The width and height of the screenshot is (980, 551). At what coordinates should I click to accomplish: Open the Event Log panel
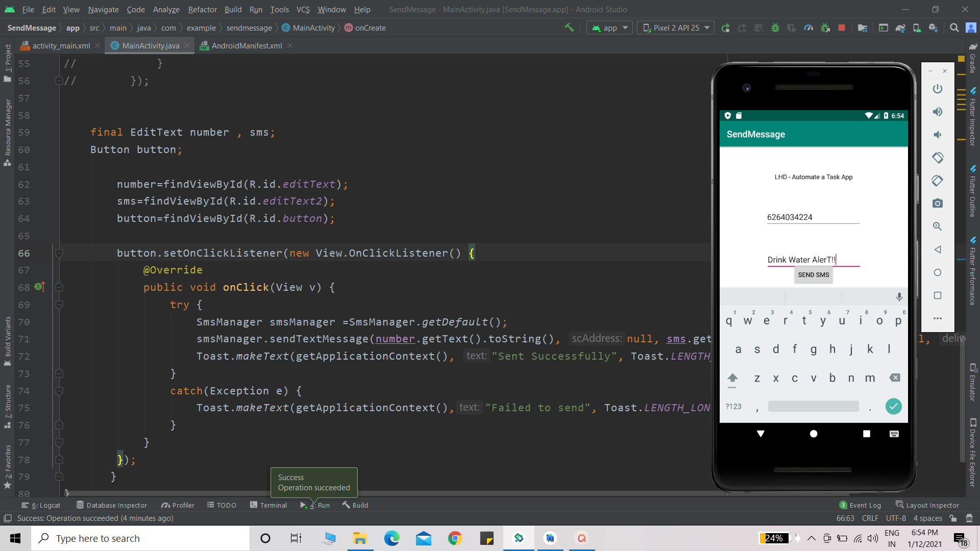point(861,505)
